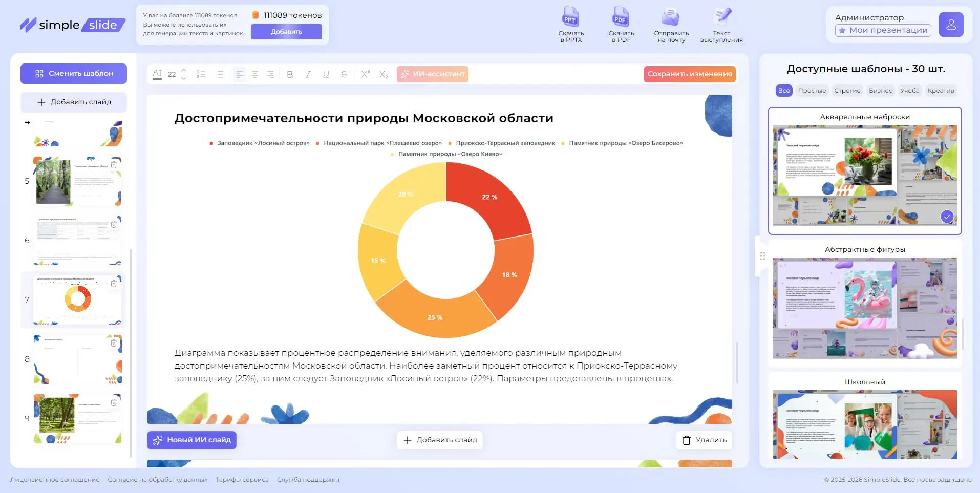The width and height of the screenshot is (980, 493).
Task: Switch template filter to Бизнес
Action: coord(880,91)
